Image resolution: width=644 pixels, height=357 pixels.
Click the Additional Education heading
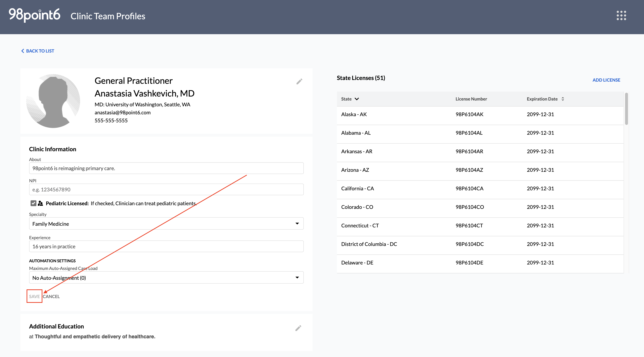coord(56,326)
